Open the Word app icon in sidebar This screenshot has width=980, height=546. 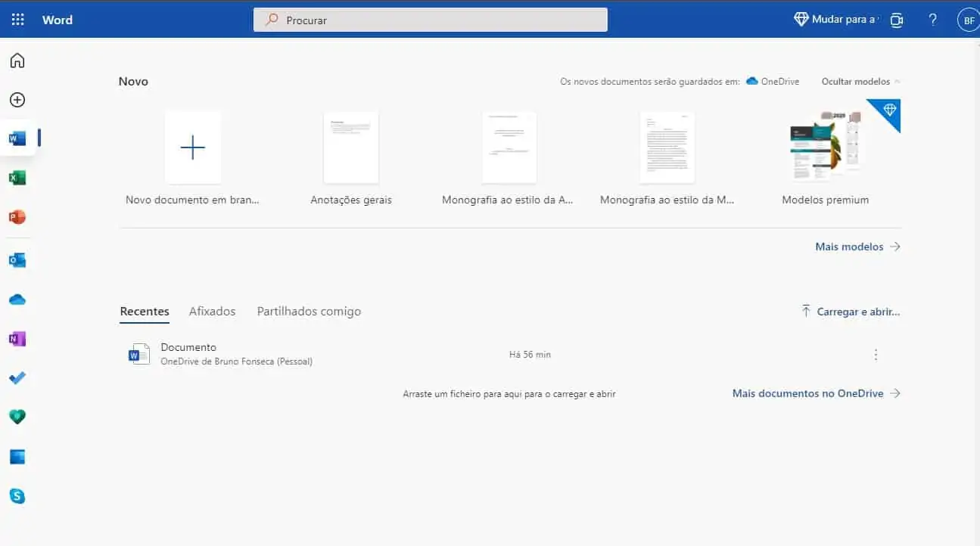17,138
